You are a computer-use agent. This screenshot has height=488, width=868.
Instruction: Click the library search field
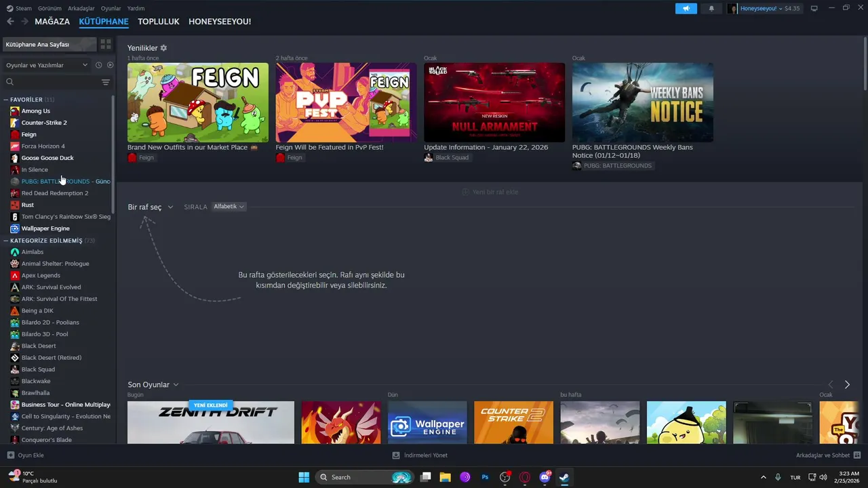(x=51, y=82)
